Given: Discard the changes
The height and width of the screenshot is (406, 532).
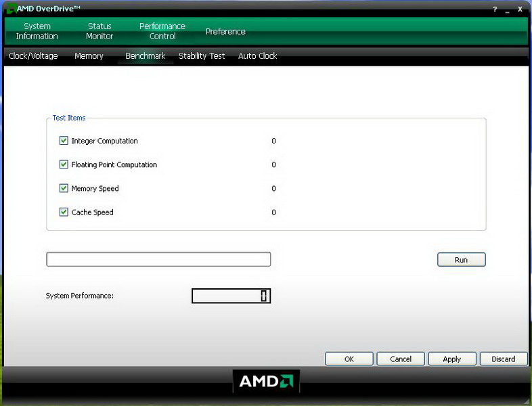Looking at the screenshot, I should (504, 359).
